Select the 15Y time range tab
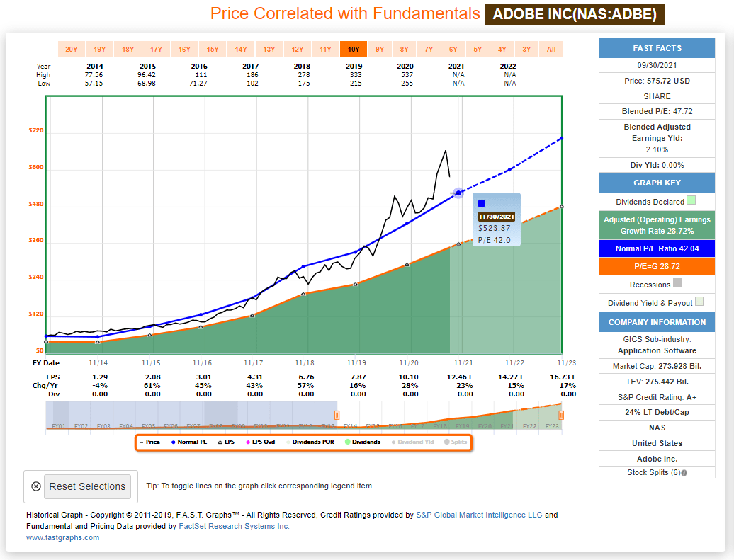This screenshot has height=560, width=734. 213,49
